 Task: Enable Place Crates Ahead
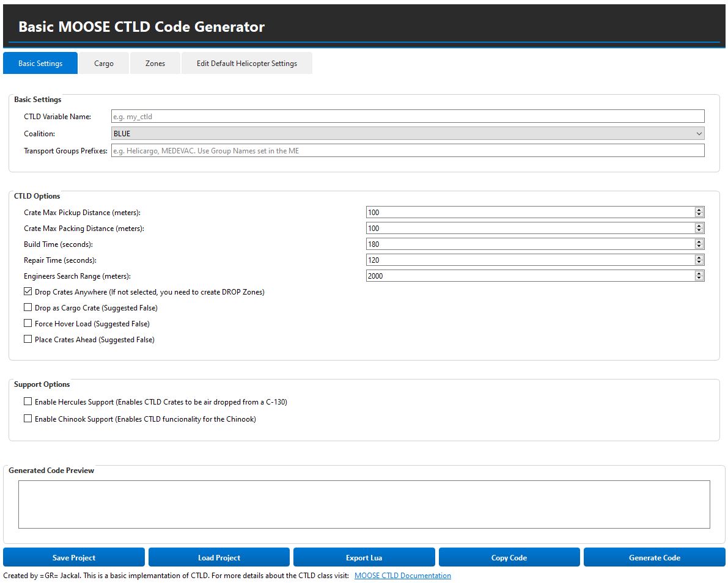click(28, 339)
